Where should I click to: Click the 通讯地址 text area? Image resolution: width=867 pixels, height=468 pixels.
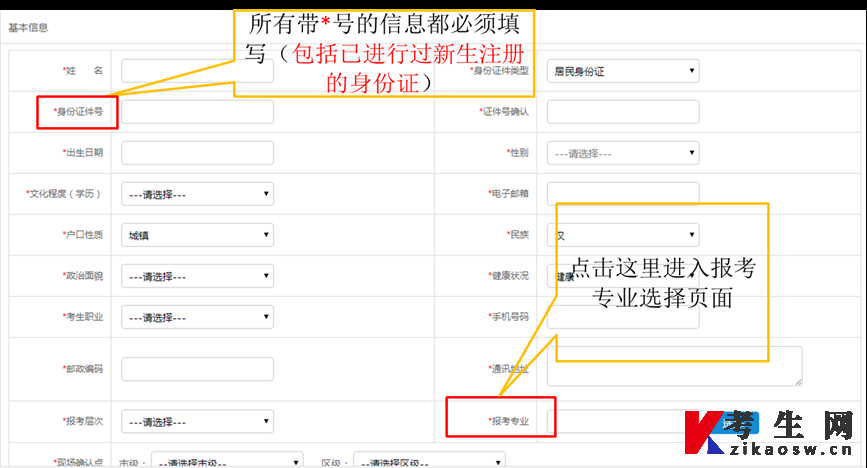pyautogui.click(x=675, y=366)
